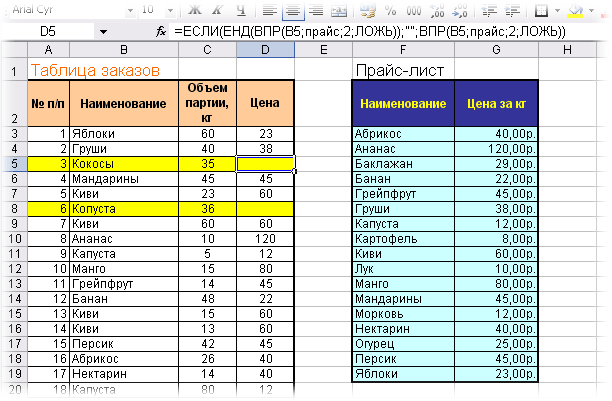
Task: Select price cell '23,00р.' for Яблоки
Action: point(496,374)
